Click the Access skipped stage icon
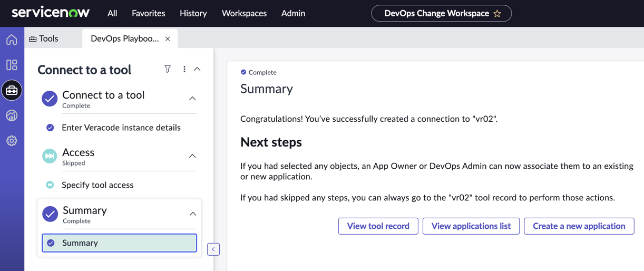This screenshot has width=644, height=271. (x=50, y=156)
